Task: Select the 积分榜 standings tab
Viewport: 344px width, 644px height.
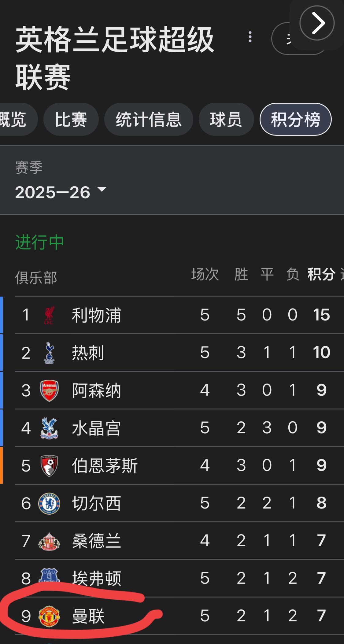Action: click(x=295, y=119)
